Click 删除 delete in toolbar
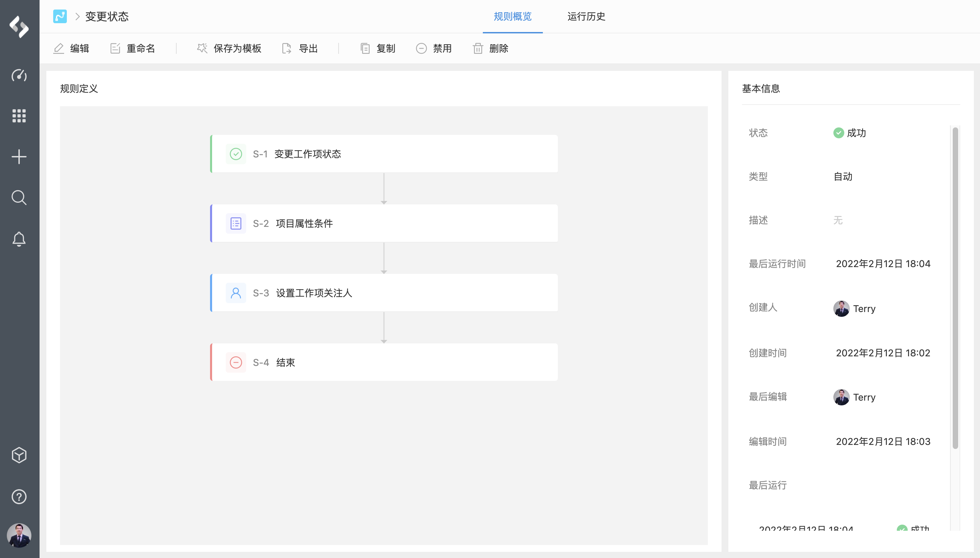This screenshot has width=980, height=558. point(491,48)
